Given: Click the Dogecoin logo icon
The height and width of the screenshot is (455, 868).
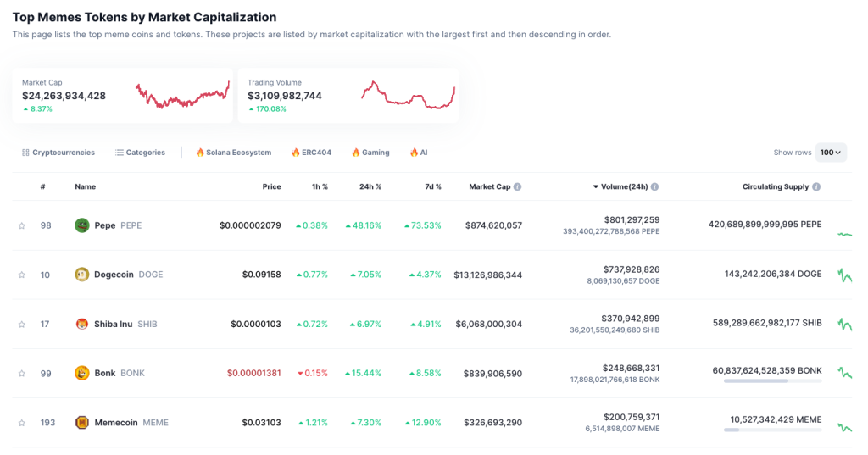Looking at the screenshot, I should (x=82, y=275).
